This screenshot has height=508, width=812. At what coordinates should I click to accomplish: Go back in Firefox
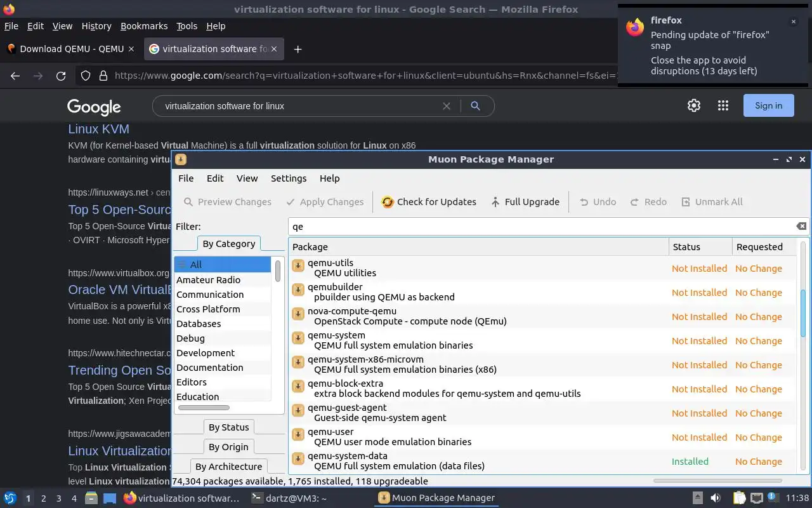[15, 76]
